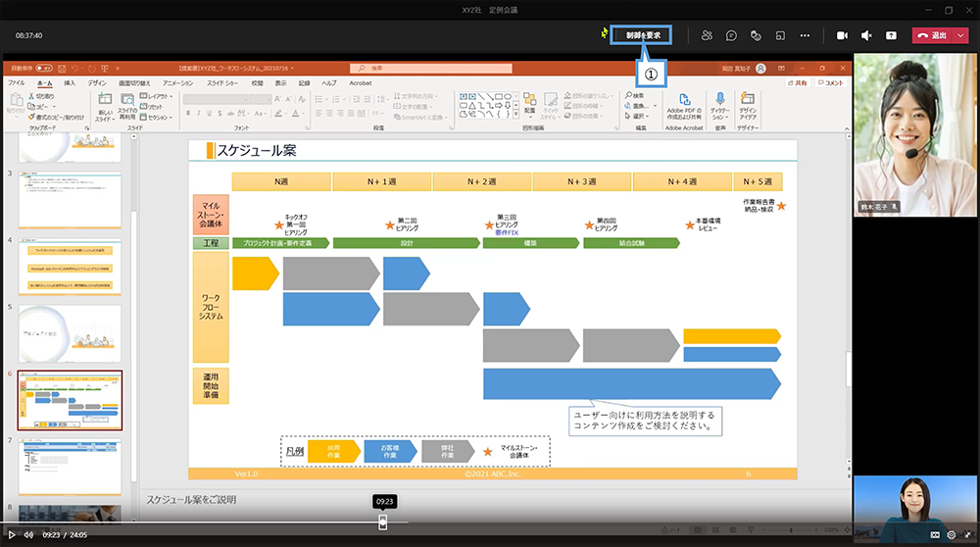Open the ファイル (File) tab
Image resolution: width=980 pixels, height=547 pixels.
coord(17,82)
